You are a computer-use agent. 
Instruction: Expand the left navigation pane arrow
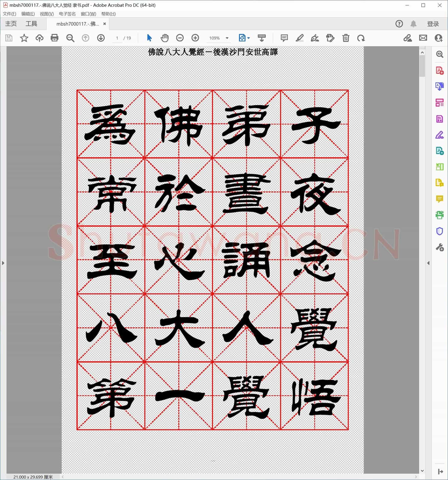pyautogui.click(x=3, y=263)
